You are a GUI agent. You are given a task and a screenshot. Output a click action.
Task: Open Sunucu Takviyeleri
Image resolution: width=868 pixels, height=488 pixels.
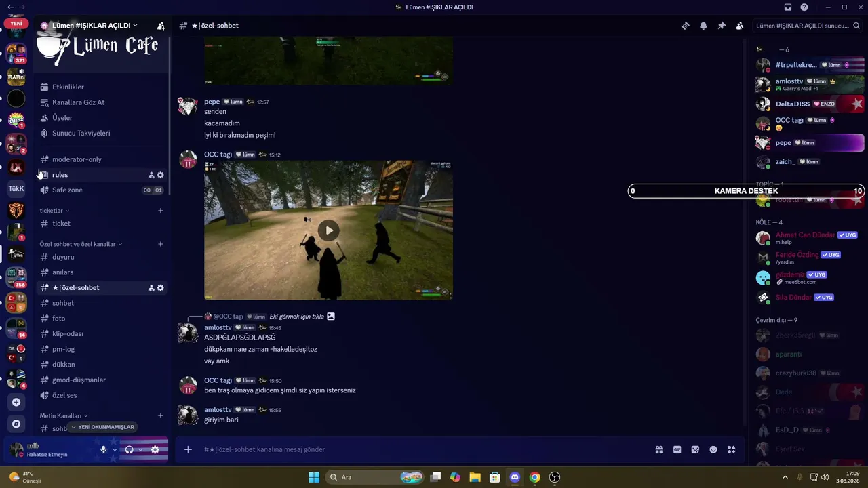pyautogui.click(x=102, y=134)
